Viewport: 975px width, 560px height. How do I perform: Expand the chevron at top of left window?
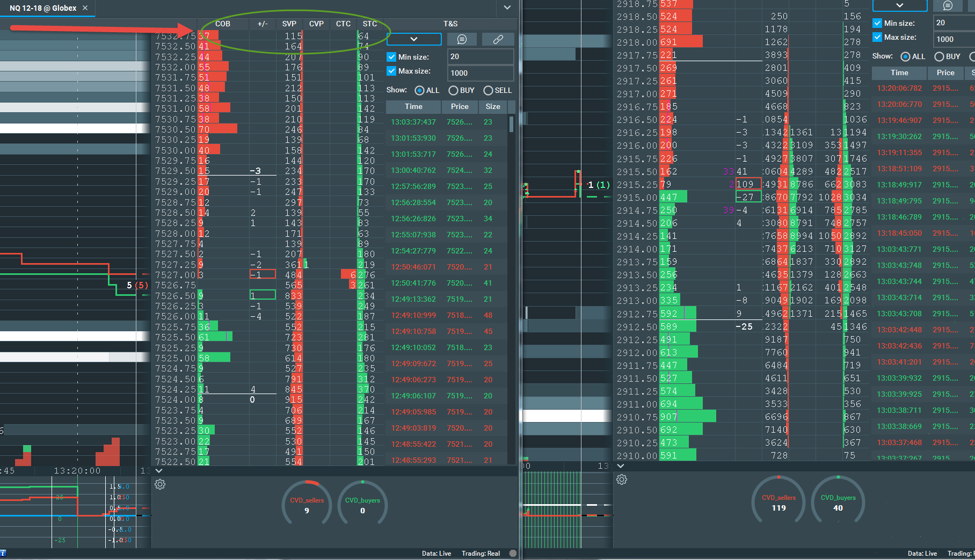coord(507,8)
